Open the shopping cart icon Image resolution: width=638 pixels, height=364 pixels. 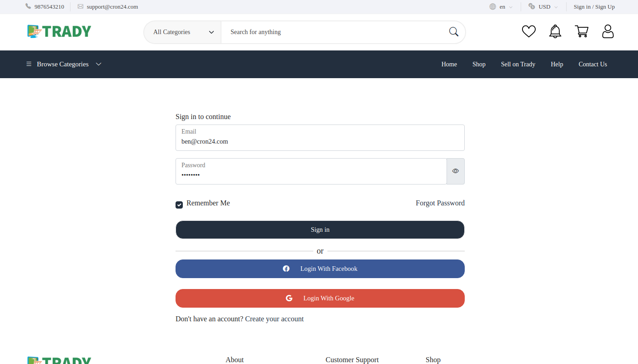click(x=582, y=31)
